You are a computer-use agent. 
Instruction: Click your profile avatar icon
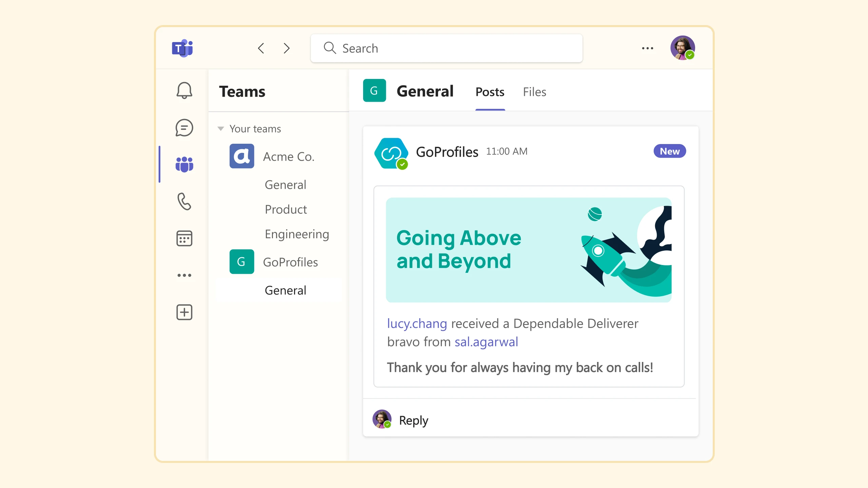click(682, 47)
